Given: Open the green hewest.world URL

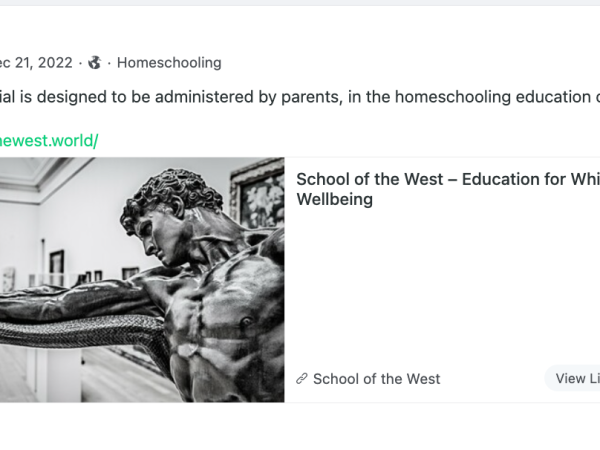Looking at the screenshot, I should (x=49, y=140).
